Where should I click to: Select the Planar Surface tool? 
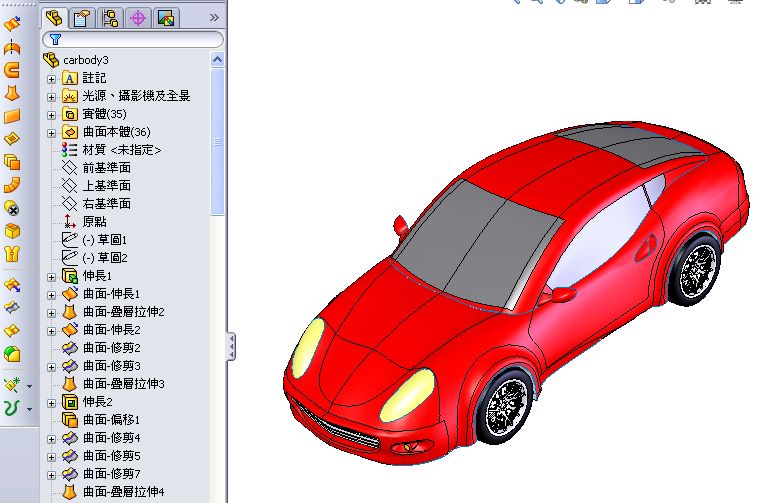(x=12, y=116)
